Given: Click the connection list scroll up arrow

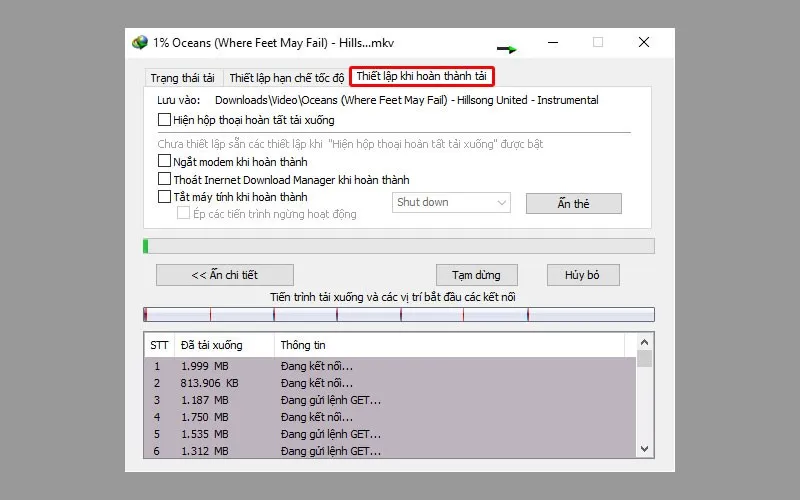Looking at the screenshot, I should pyautogui.click(x=644, y=343).
